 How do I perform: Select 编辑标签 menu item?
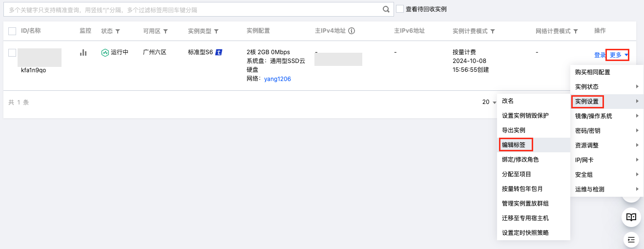tap(534, 145)
